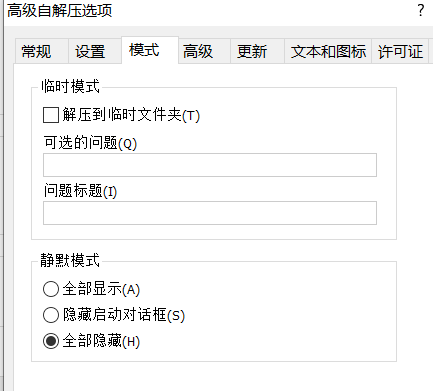This screenshot has width=433, height=391.
Task: Open the 许可证 tab
Action: click(x=400, y=51)
